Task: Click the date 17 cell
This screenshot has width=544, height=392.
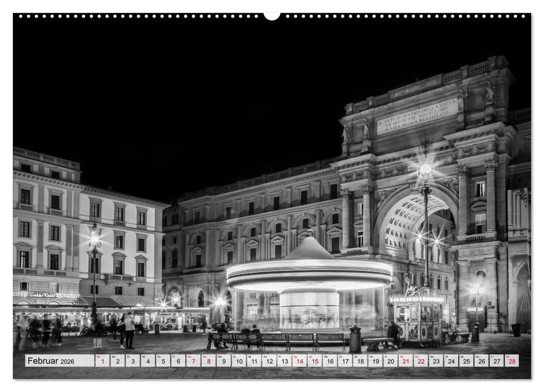Action: tap(346, 361)
